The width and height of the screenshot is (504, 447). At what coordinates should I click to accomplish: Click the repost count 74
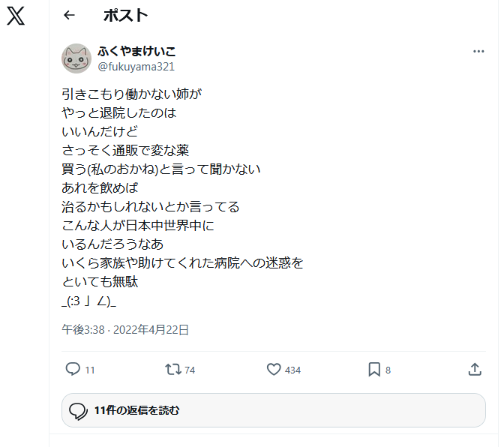tap(190, 370)
